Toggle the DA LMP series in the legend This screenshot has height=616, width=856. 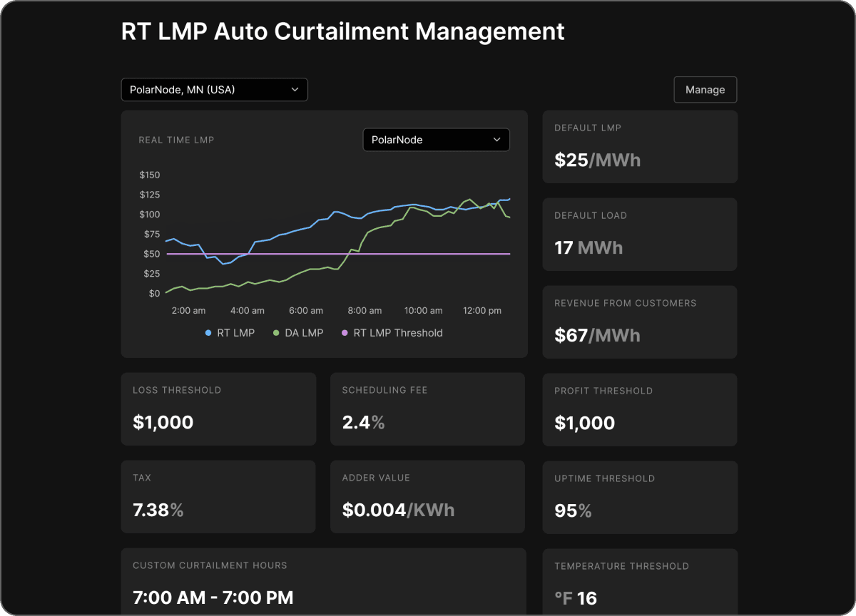297,333
